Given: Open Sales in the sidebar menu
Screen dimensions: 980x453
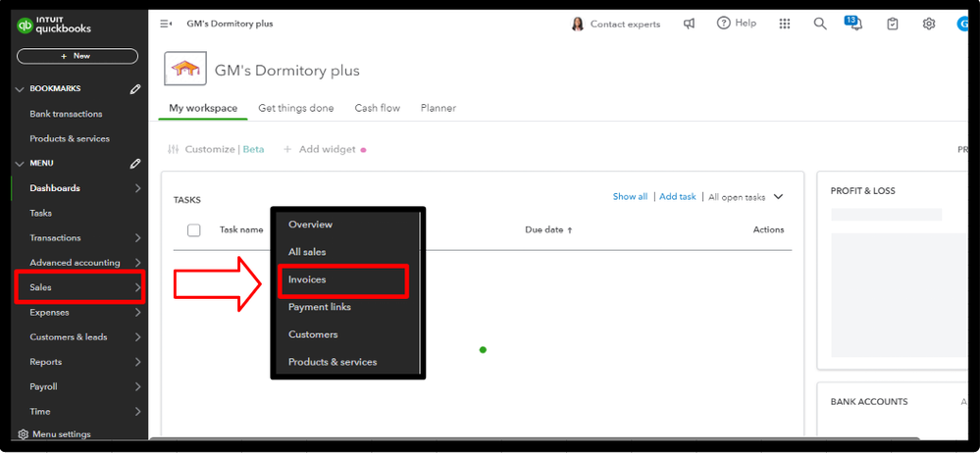Looking at the screenshot, I should tap(79, 287).
